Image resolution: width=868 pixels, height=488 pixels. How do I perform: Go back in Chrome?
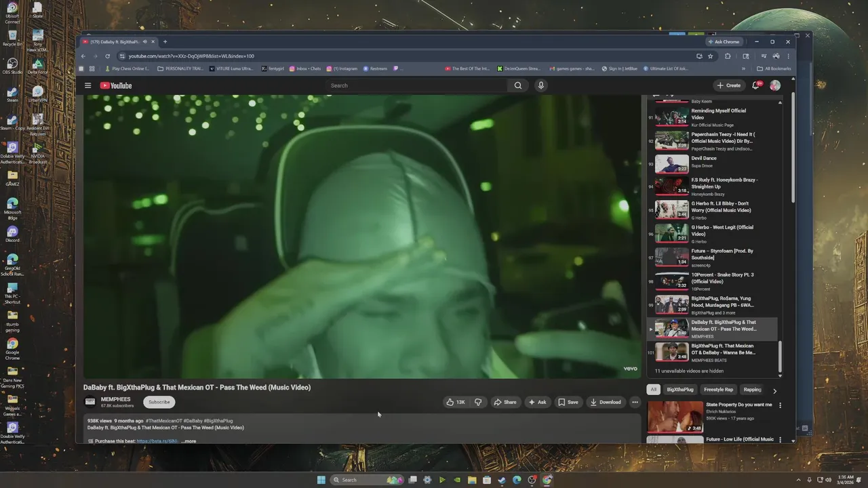83,56
